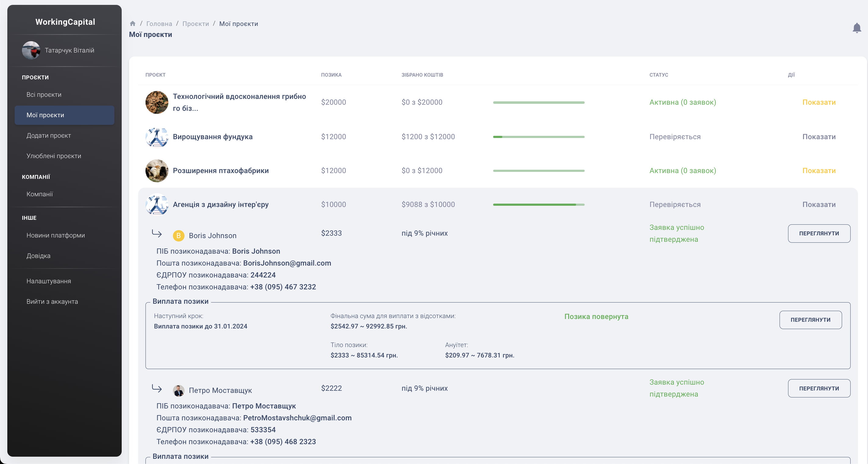Click Татарчук Віталій user avatar
The image size is (868, 464).
(31, 50)
